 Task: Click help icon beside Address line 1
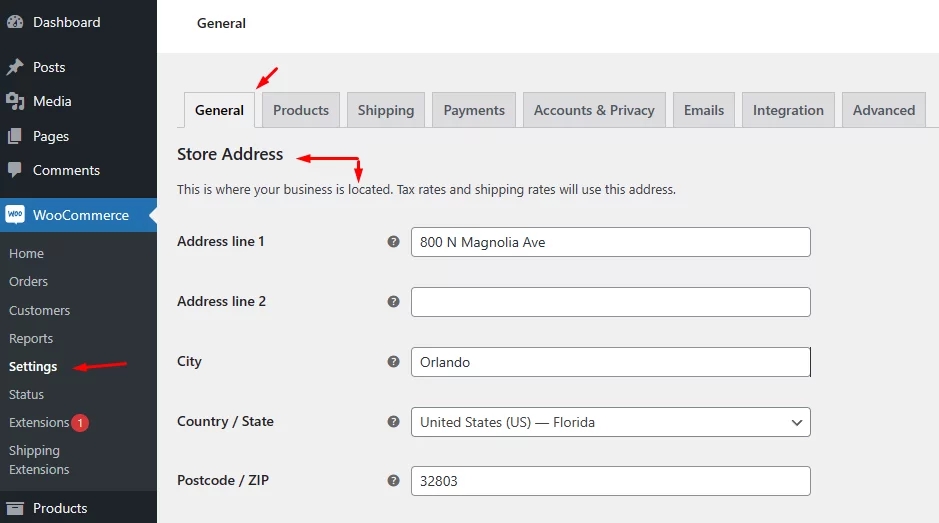tap(393, 241)
